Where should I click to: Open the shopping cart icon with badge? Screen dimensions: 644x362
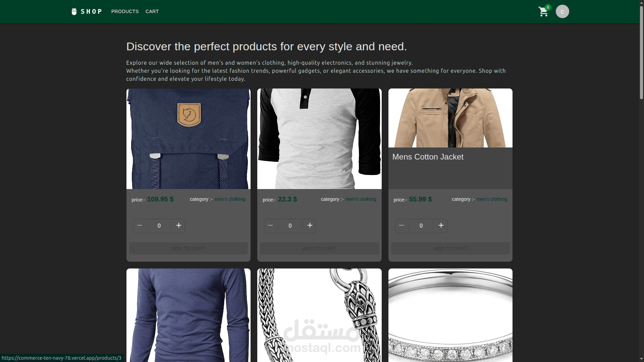point(544,11)
